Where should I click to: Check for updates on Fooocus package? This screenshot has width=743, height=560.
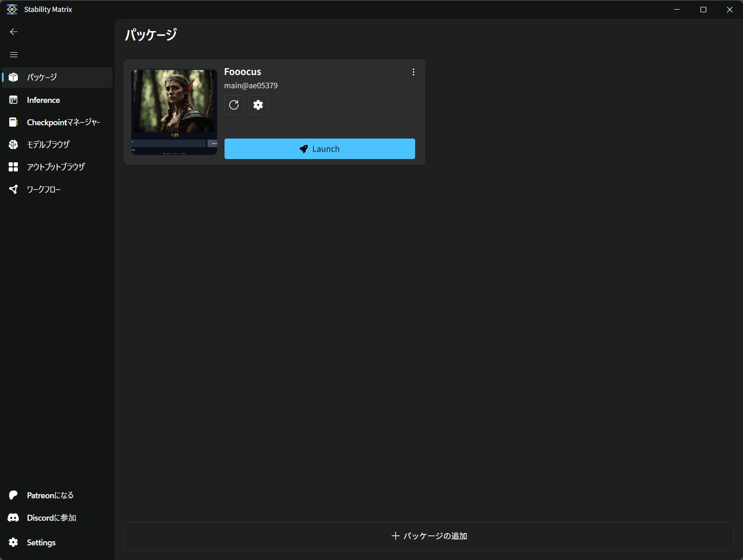pyautogui.click(x=234, y=105)
